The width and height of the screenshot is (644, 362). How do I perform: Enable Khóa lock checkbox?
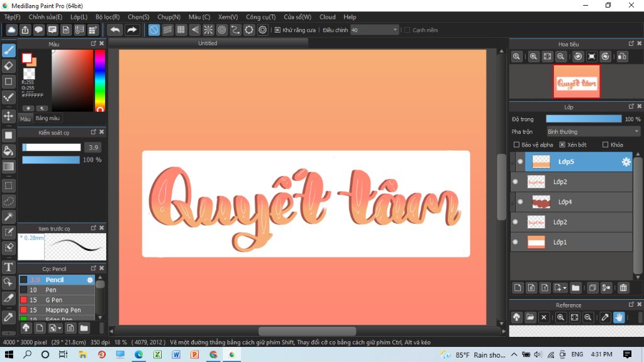pyautogui.click(x=605, y=145)
